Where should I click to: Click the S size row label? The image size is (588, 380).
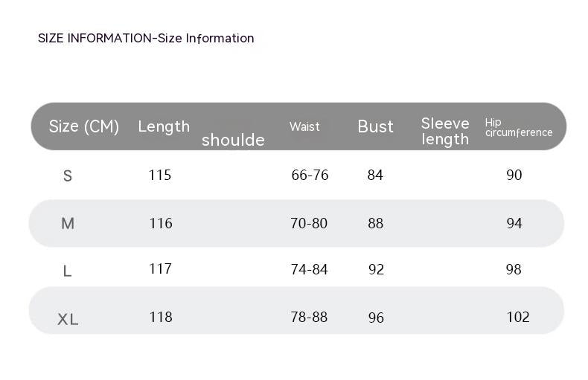68,175
